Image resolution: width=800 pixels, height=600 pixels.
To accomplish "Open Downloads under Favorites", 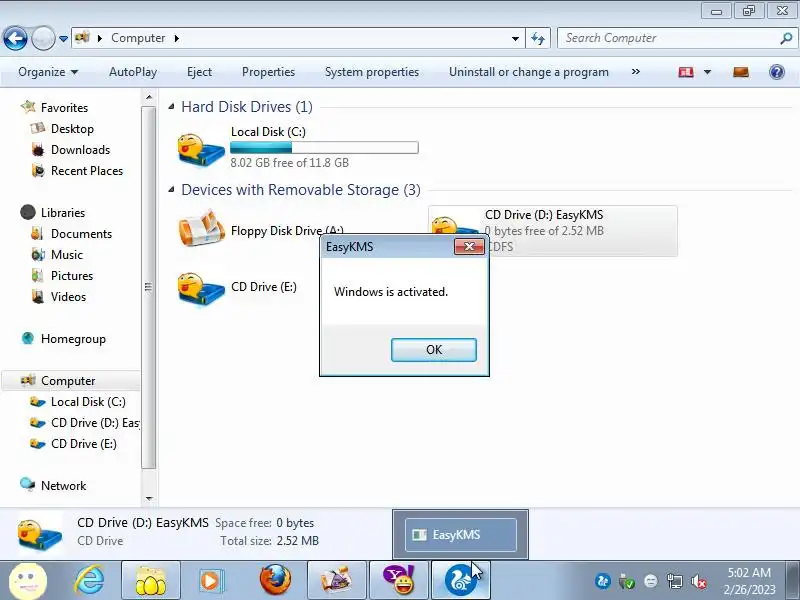I will tap(80, 149).
